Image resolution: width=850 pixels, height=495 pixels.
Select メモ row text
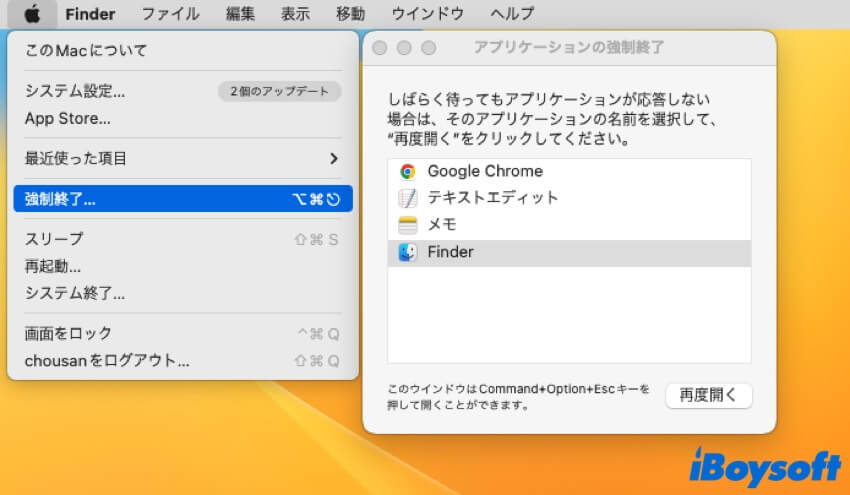[x=442, y=225]
